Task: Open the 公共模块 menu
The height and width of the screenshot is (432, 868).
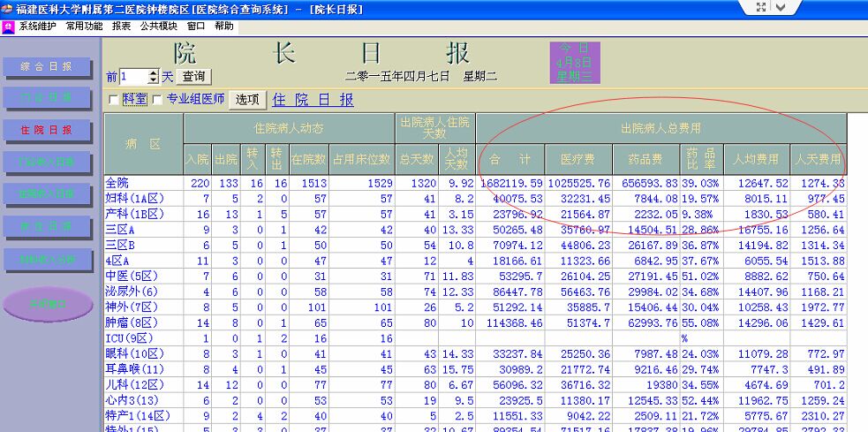Action: click(158, 26)
